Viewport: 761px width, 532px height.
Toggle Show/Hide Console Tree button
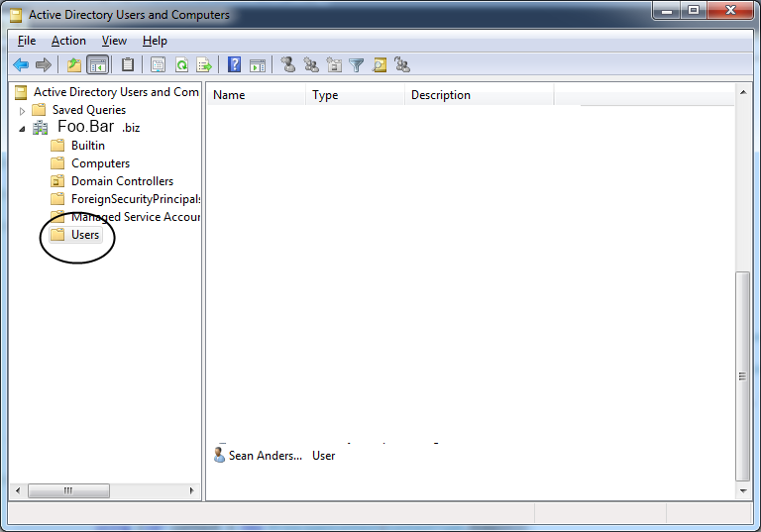pos(97,64)
